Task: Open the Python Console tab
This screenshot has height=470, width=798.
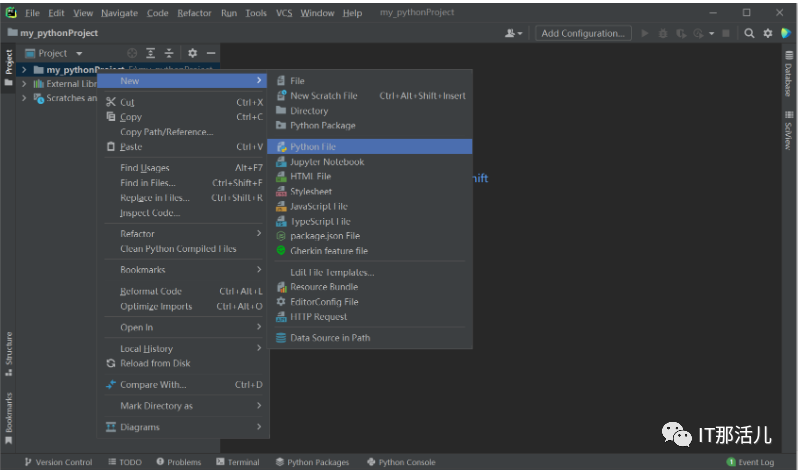Action: coord(401,462)
